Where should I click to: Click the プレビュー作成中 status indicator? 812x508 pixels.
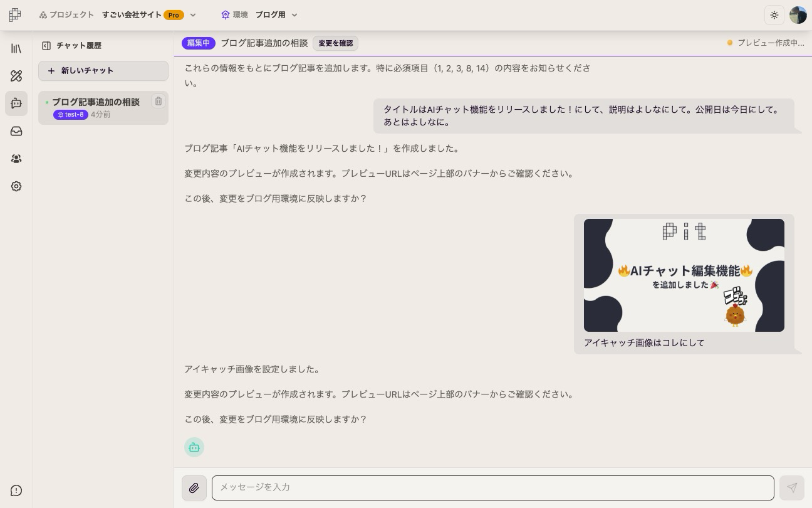(766, 43)
